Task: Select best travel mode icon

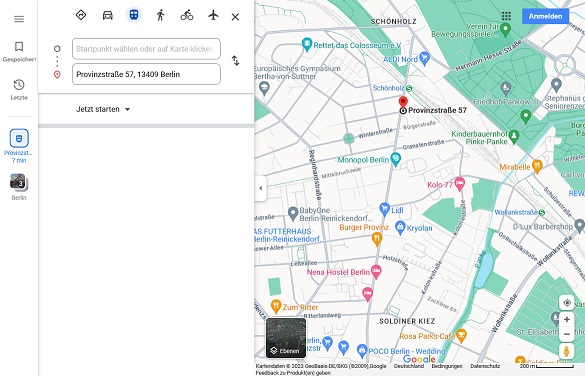Action: 81,15
